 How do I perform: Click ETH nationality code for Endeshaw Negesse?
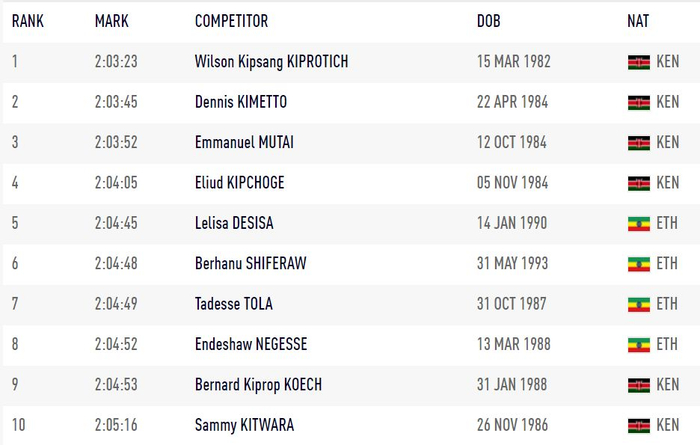click(667, 344)
